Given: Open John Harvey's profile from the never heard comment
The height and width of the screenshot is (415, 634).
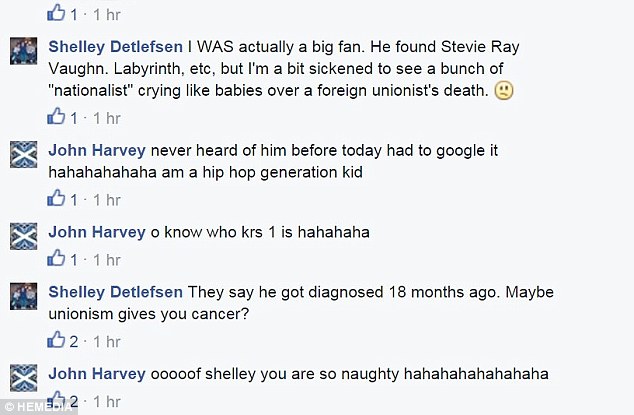Looking at the screenshot, I should [x=97, y=150].
